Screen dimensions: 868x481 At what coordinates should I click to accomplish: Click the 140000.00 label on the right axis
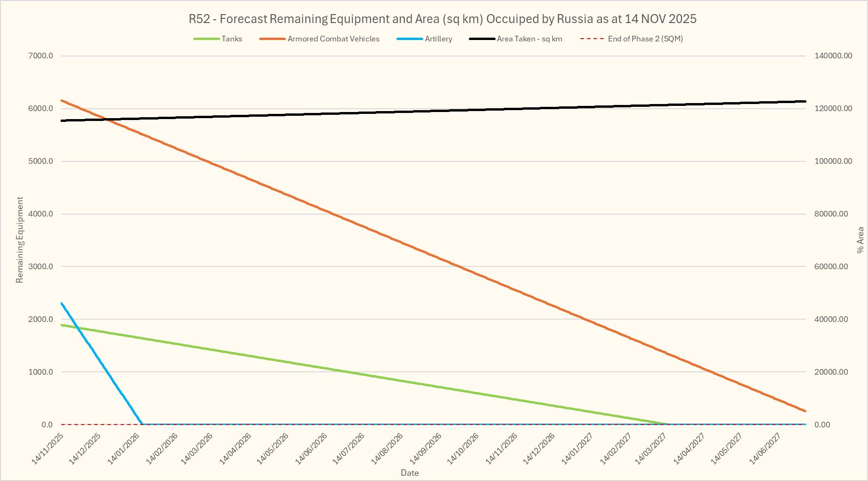[x=833, y=56]
